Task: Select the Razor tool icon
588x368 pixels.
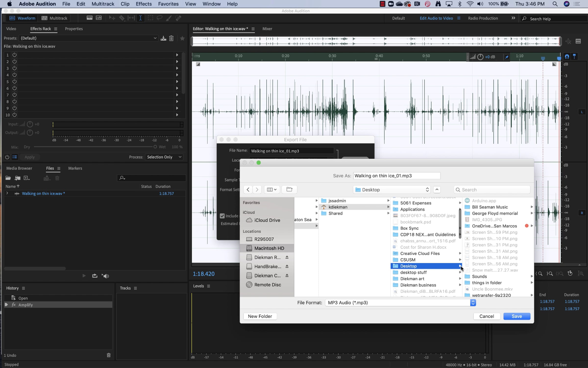Action: (122, 18)
